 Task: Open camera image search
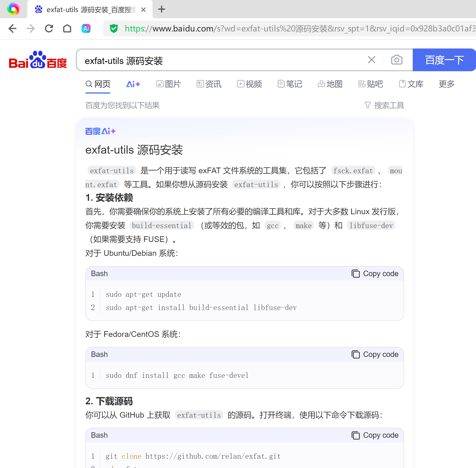click(x=396, y=60)
